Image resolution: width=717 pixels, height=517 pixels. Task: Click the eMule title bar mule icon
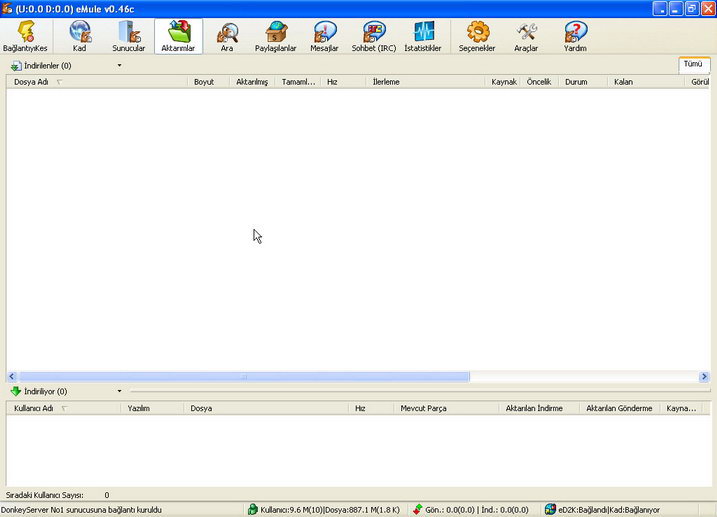tap(7, 9)
